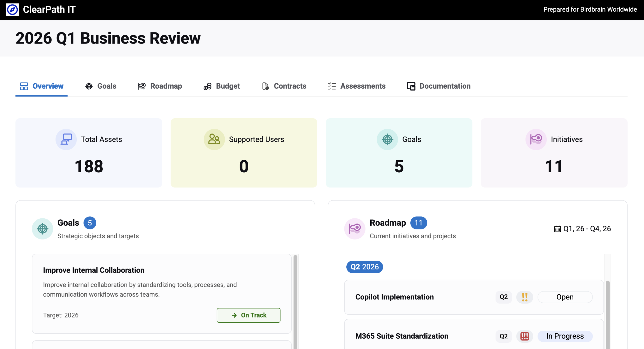The width and height of the screenshot is (644, 349).
Task: Click the Goals section target icon
Action: (x=43, y=229)
